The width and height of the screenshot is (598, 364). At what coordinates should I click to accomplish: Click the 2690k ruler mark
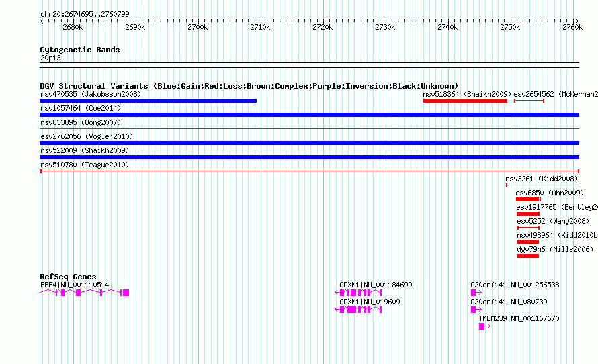click(135, 27)
